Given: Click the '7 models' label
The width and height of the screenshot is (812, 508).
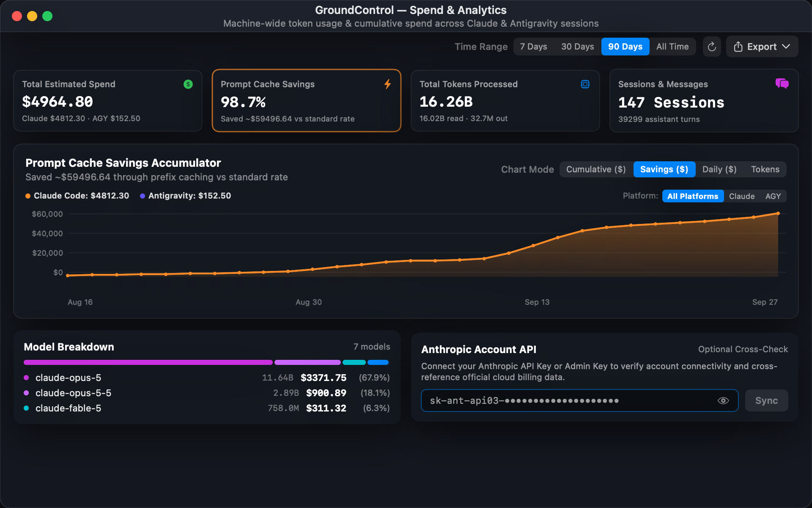Looking at the screenshot, I should [372, 347].
